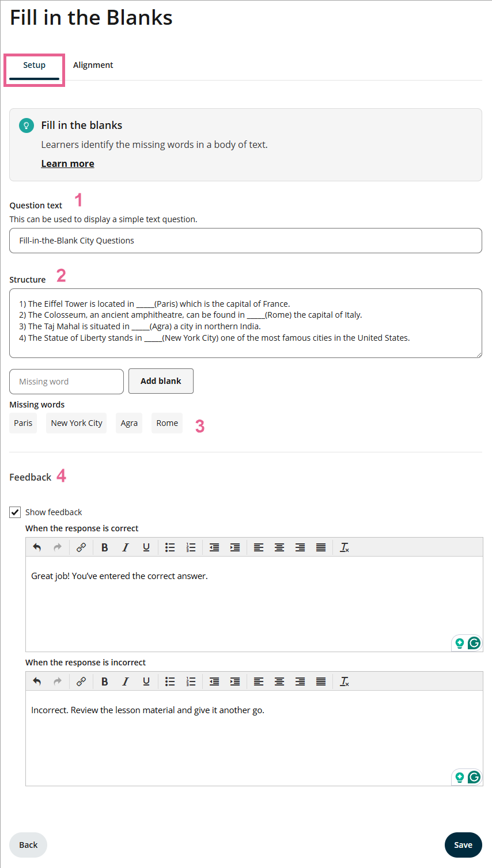Screen dimensions: 492x868
Task: Add bulleted list in correct response editor
Action: (x=170, y=547)
